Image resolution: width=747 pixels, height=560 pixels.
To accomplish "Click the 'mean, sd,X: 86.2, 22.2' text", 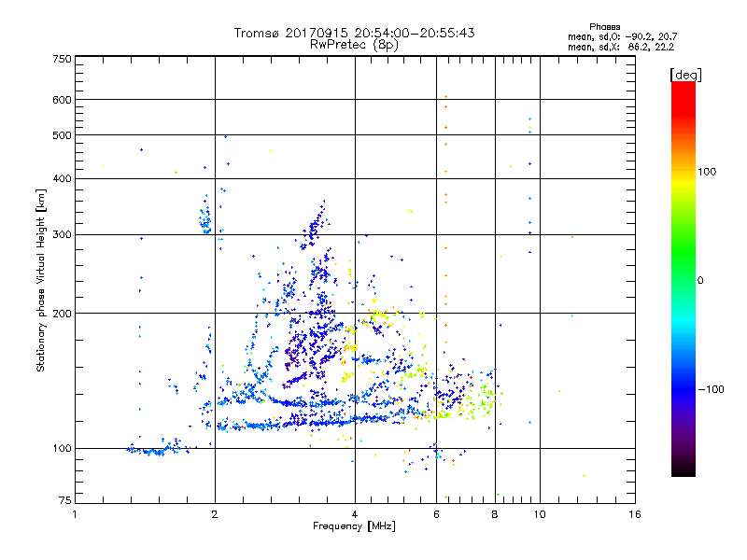I will (x=621, y=48).
